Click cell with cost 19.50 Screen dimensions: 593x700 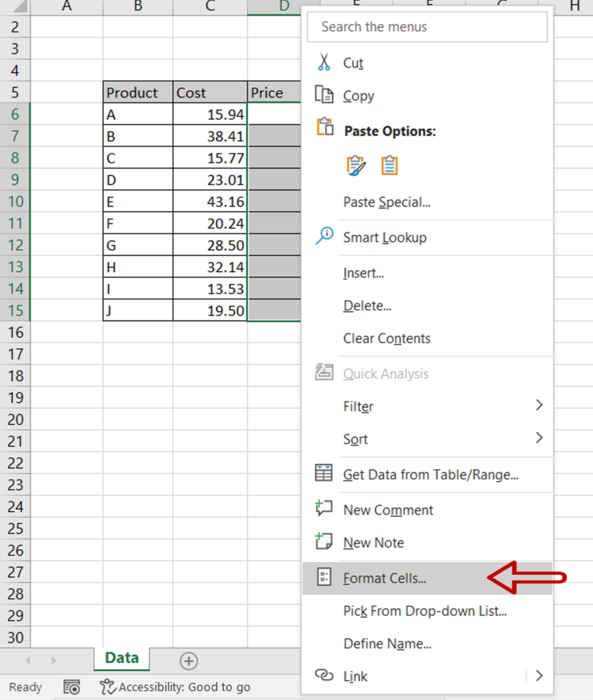click(210, 311)
